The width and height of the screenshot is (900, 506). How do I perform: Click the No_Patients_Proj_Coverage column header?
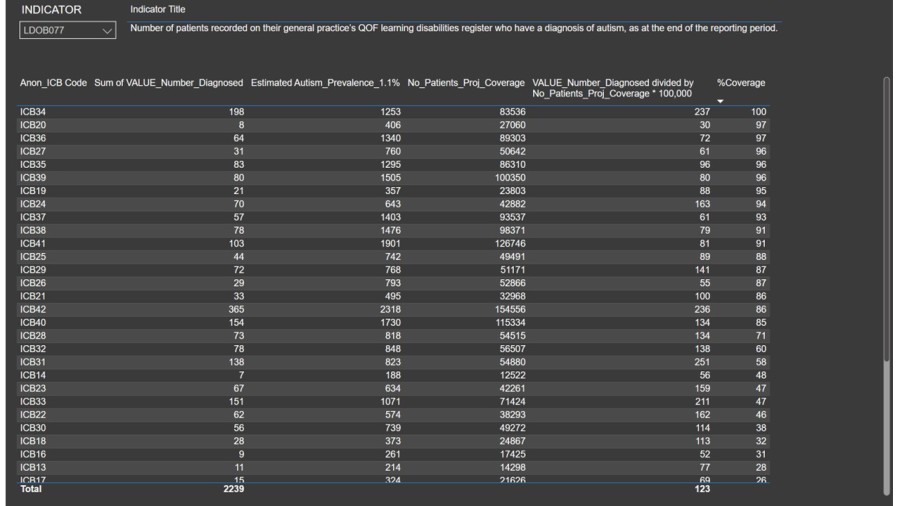(x=465, y=82)
